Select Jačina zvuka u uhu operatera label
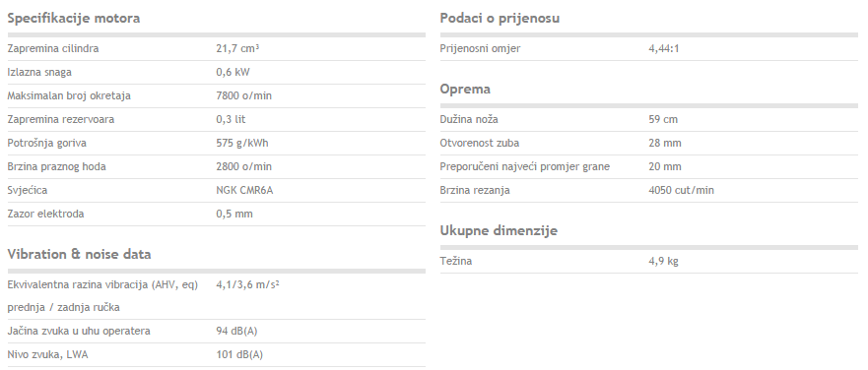 pyautogui.click(x=79, y=332)
